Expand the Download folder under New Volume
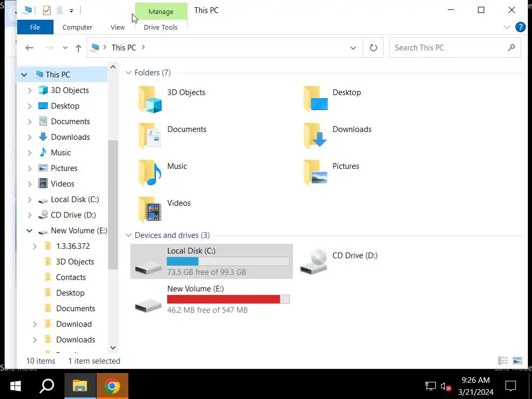The image size is (532, 399). click(35, 324)
